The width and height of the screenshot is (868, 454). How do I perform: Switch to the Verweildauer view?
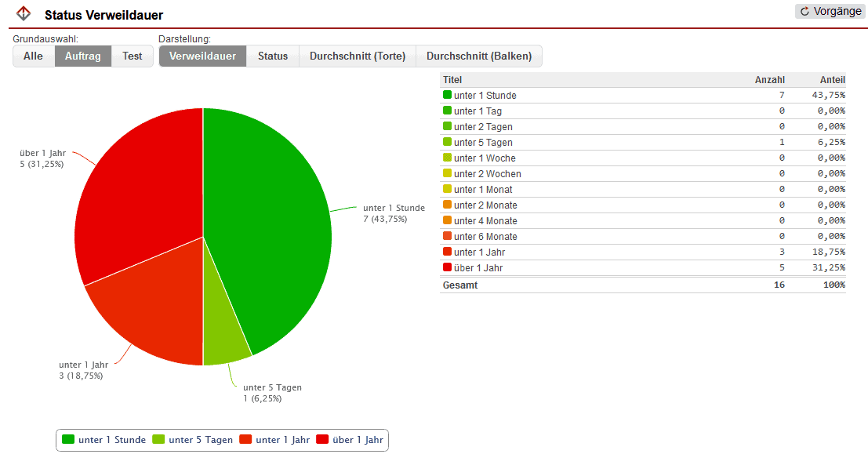tap(202, 56)
